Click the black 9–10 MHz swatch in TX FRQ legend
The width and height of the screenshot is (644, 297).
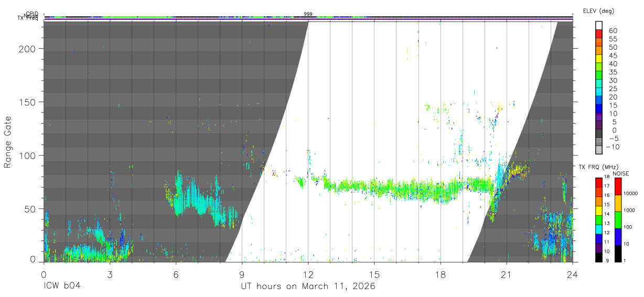(598, 258)
